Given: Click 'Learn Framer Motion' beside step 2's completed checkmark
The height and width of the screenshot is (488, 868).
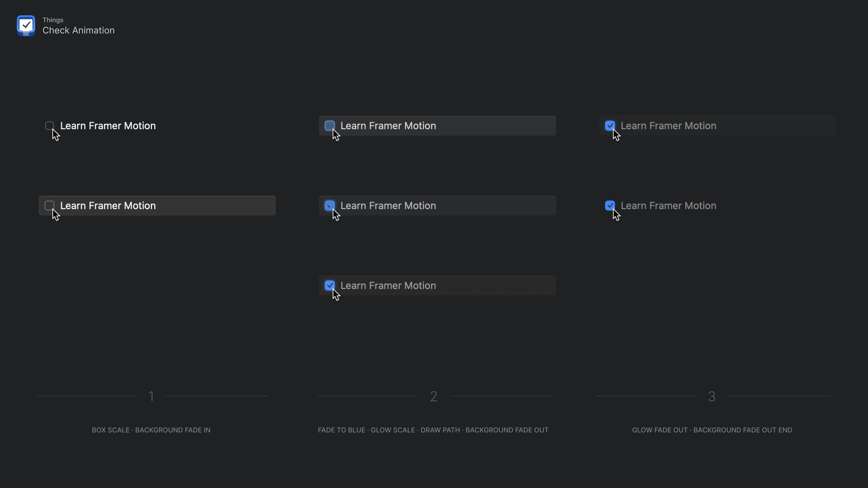Looking at the screenshot, I should tap(388, 286).
